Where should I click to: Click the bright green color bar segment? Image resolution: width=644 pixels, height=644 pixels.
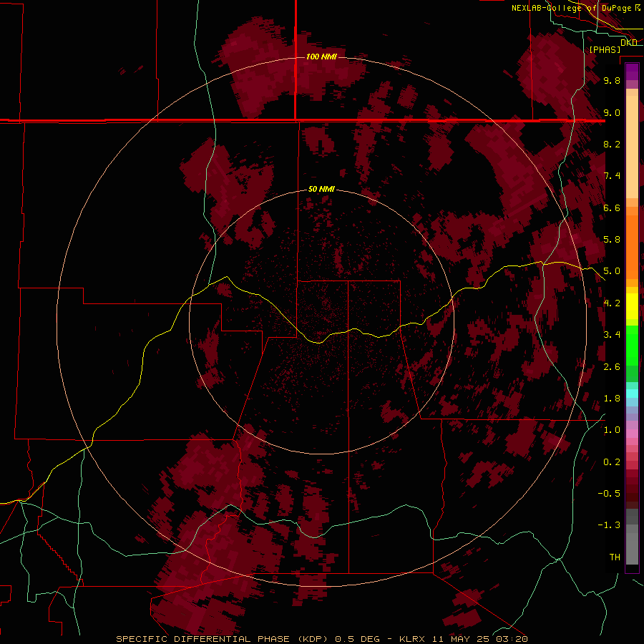pyautogui.click(x=632, y=346)
